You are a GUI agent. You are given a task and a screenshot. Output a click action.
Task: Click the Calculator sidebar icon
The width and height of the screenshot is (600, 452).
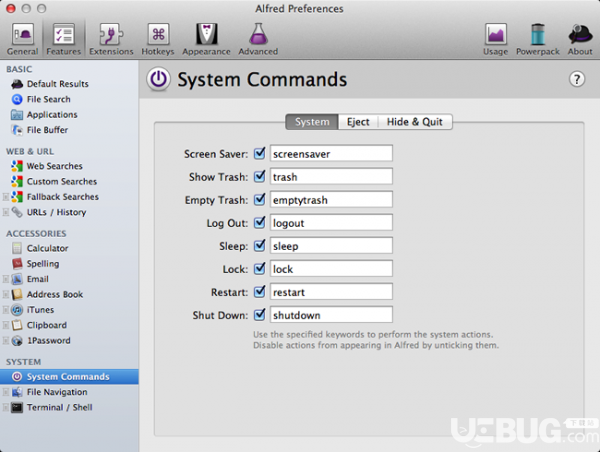tap(17, 248)
